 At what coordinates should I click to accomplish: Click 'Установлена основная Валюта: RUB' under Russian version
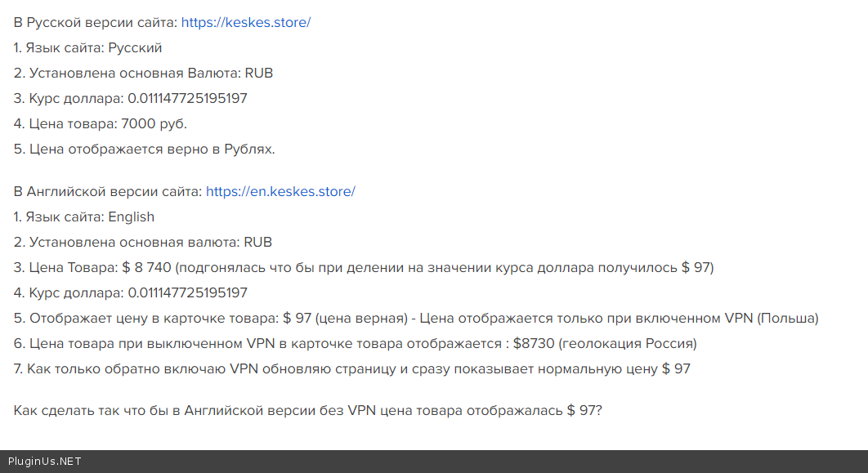[x=143, y=74]
